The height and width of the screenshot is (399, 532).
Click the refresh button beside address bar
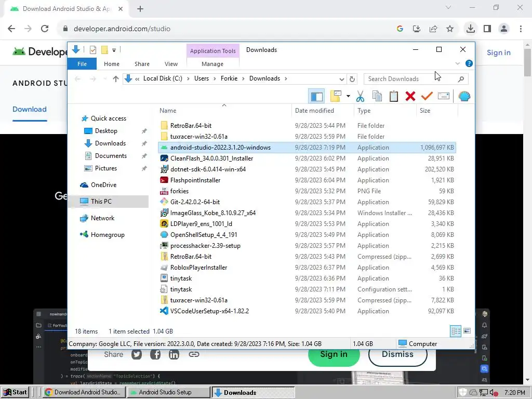click(352, 79)
